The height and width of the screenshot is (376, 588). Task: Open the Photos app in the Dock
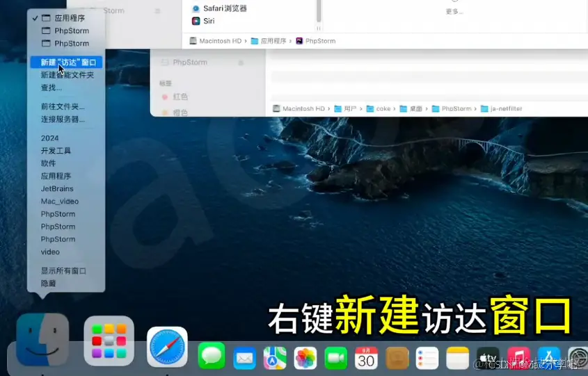(x=305, y=358)
